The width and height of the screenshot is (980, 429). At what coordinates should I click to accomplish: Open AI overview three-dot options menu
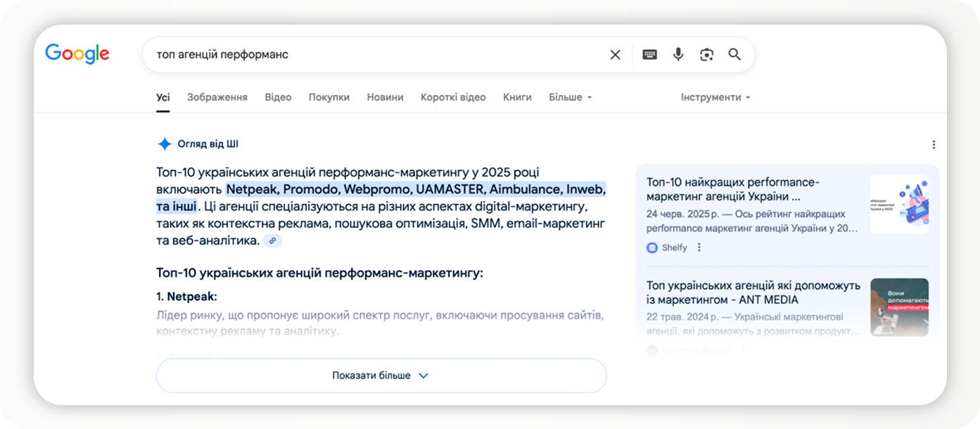click(934, 145)
